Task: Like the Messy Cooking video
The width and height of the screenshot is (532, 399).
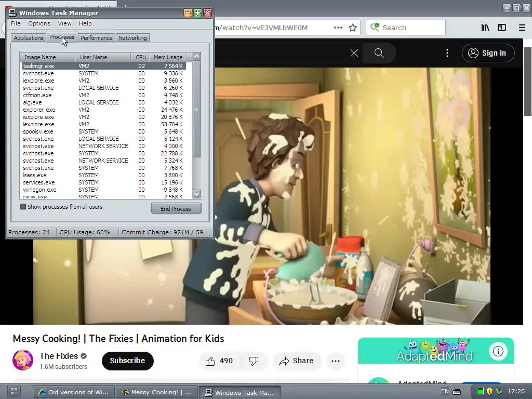Action: [220, 361]
